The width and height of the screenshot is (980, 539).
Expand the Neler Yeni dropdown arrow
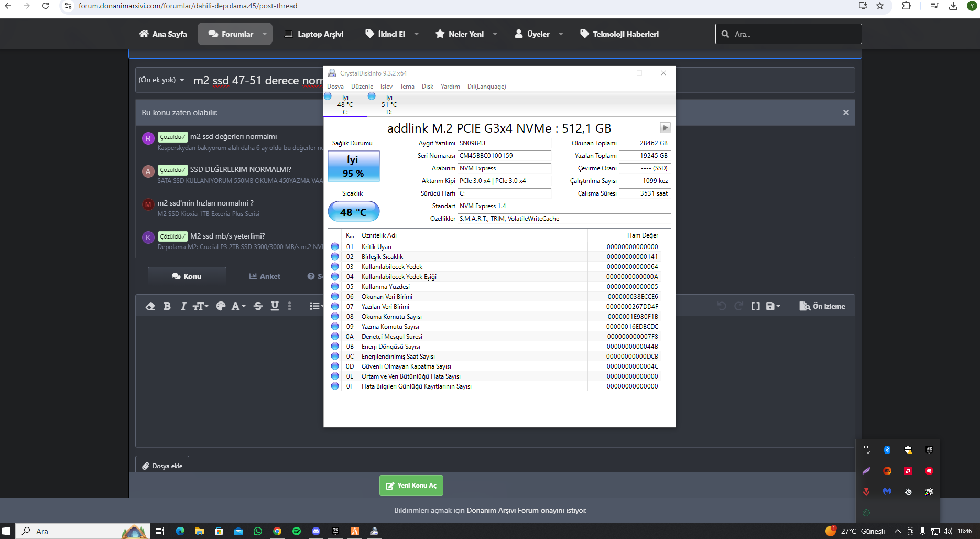pos(495,34)
